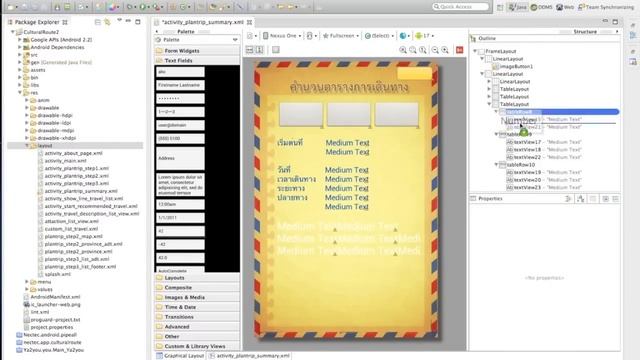Open splash.xml layout file
The height and width of the screenshot is (360, 640).
(x=57, y=274)
